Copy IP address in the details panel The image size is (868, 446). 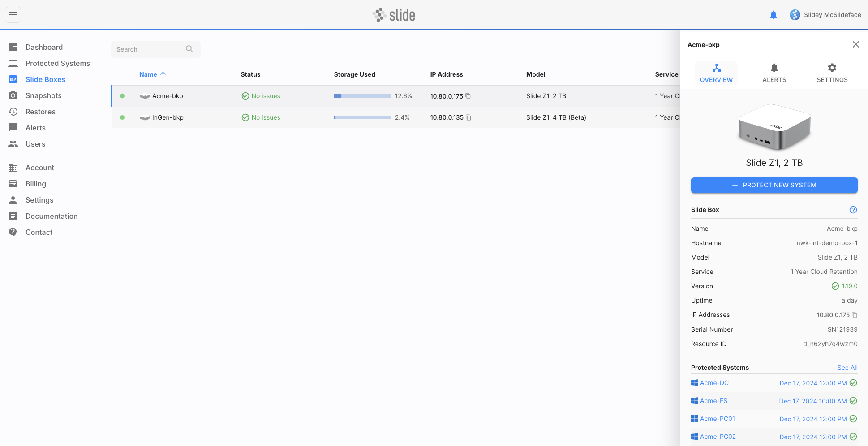click(855, 315)
